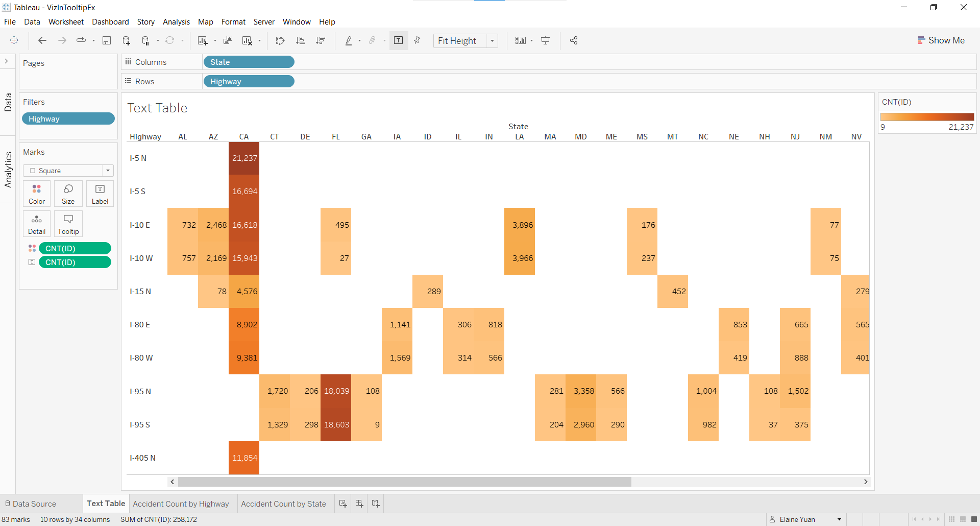The image size is (980, 526).
Task: Select the Highway filter pill
Action: [x=68, y=118]
